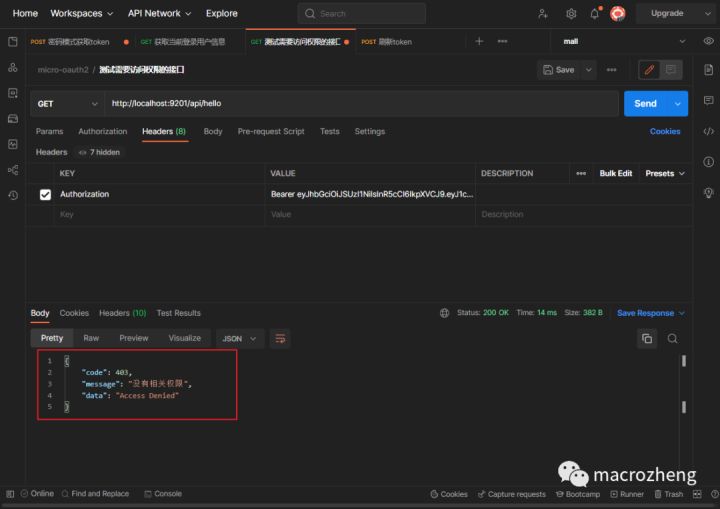Open the code snippet icon

pos(709,131)
